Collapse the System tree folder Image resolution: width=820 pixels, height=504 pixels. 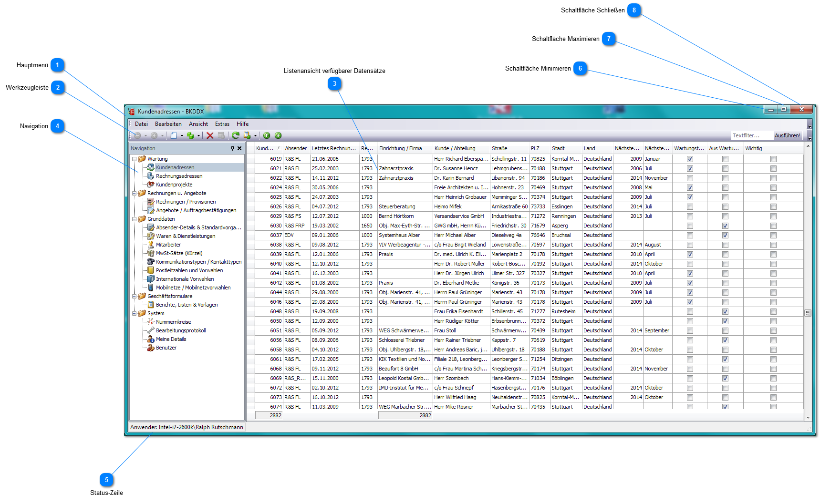coord(135,313)
